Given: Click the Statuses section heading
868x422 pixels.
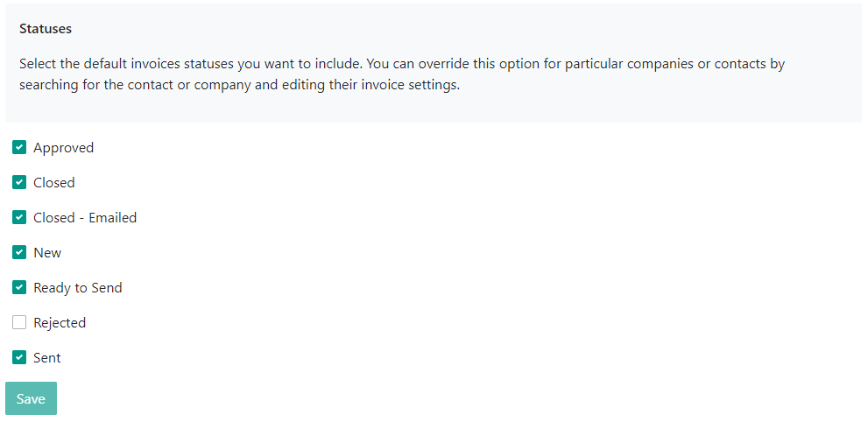Looking at the screenshot, I should click(46, 29).
